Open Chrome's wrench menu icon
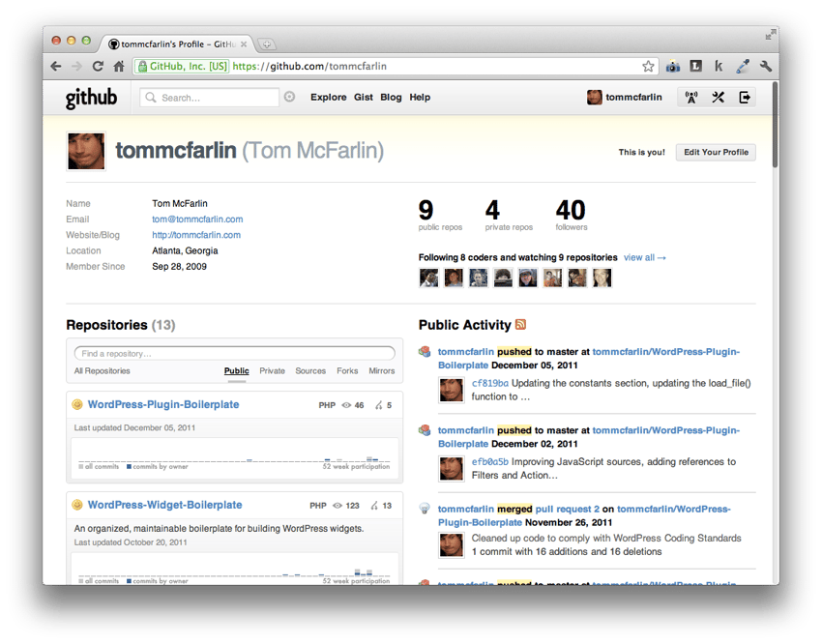 click(766, 67)
